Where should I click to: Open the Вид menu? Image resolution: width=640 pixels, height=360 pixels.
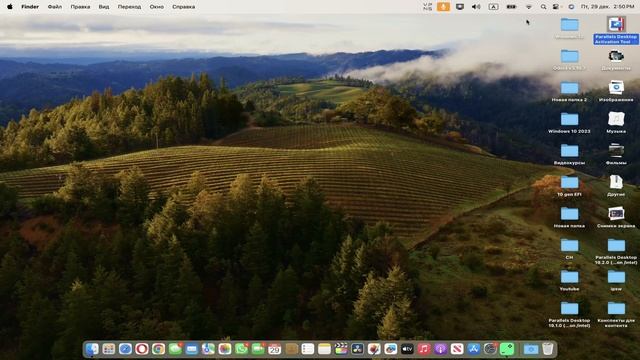(x=104, y=7)
